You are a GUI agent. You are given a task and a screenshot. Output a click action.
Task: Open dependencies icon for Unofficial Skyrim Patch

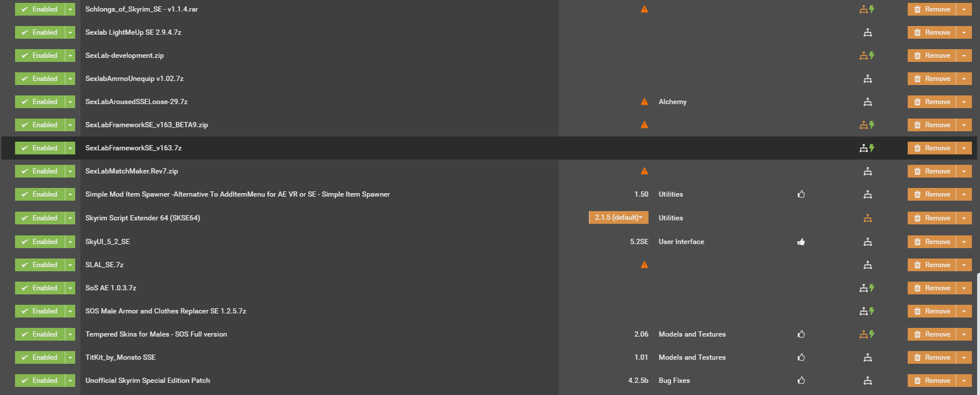coord(867,381)
